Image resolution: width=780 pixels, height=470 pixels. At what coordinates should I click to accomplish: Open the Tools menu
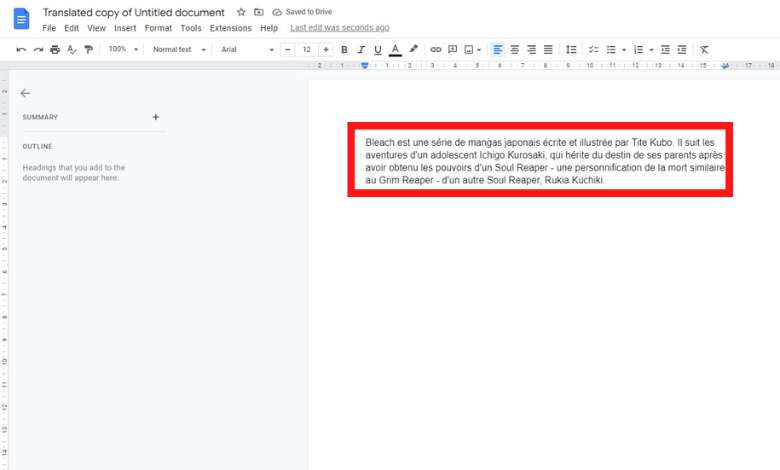(191, 28)
